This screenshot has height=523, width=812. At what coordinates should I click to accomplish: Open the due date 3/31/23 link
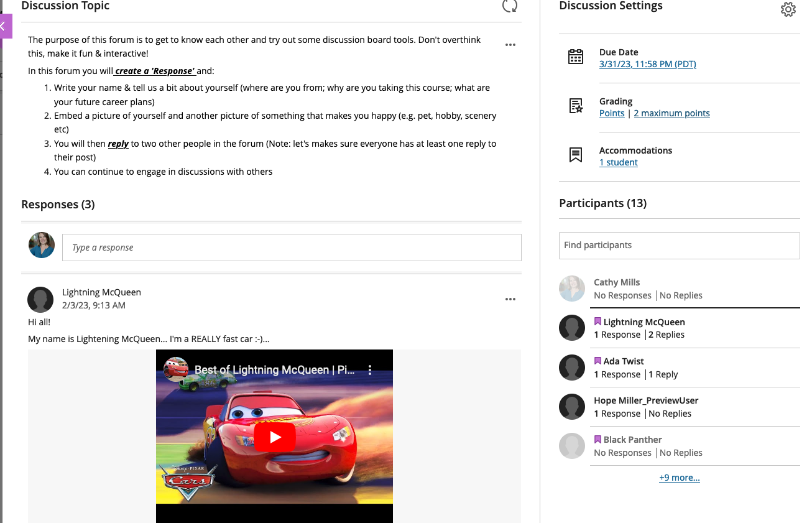(647, 64)
